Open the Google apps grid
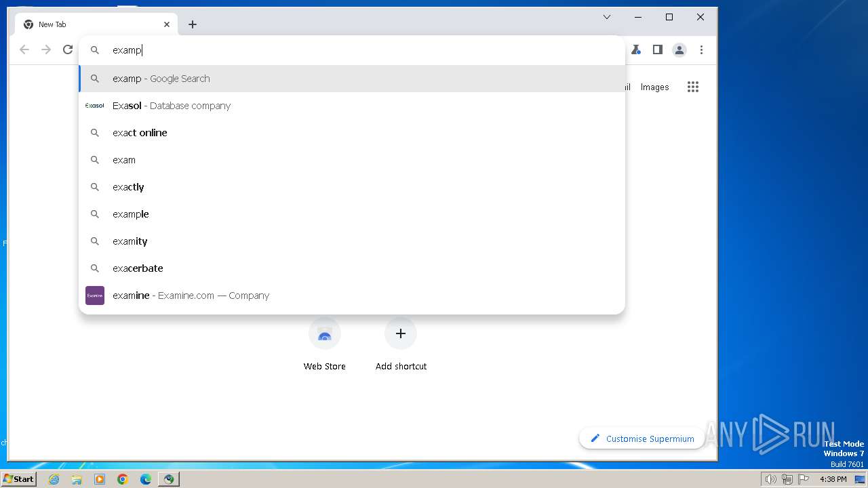Viewport: 868px width, 488px height. coord(692,87)
